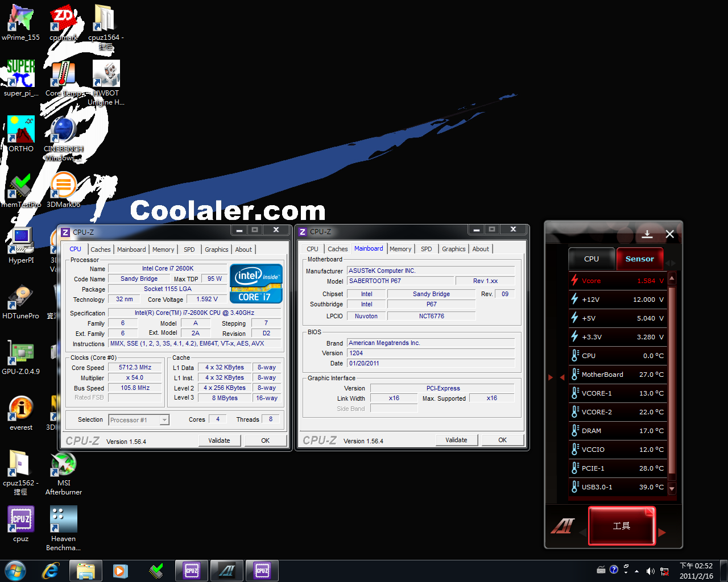Click the right arrow beside the red 工具 button
Screen dimensions: 728x582
662,533
